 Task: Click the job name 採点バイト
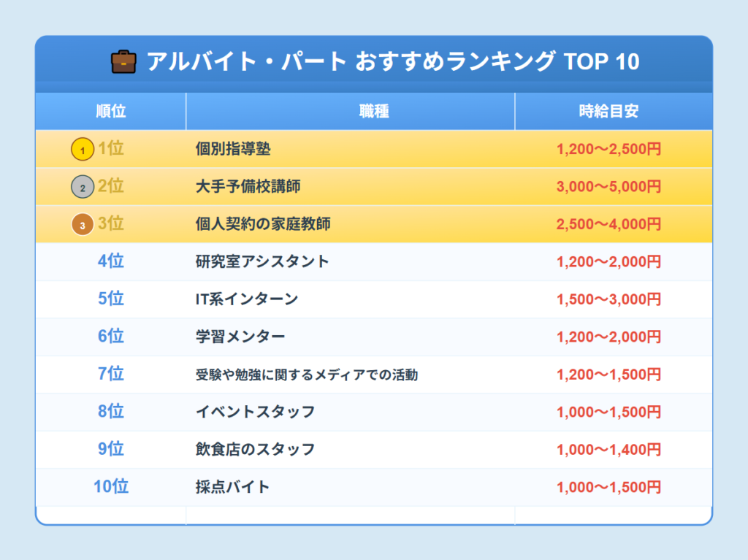(233, 487)
